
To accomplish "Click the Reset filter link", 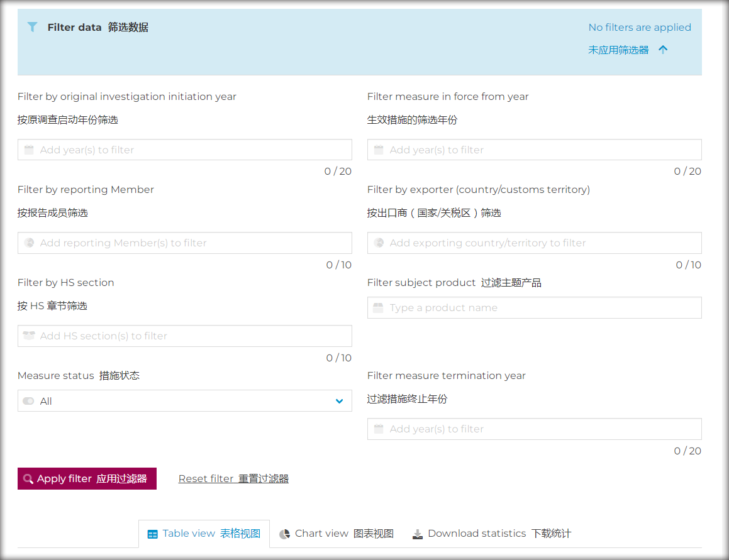I will pos(233,479).
